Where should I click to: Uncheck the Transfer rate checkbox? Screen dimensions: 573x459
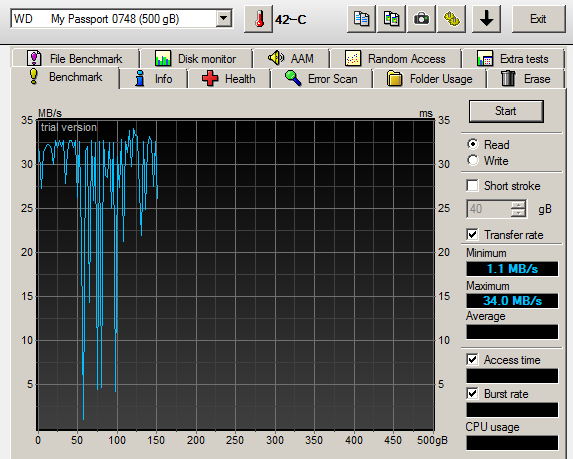473,235
